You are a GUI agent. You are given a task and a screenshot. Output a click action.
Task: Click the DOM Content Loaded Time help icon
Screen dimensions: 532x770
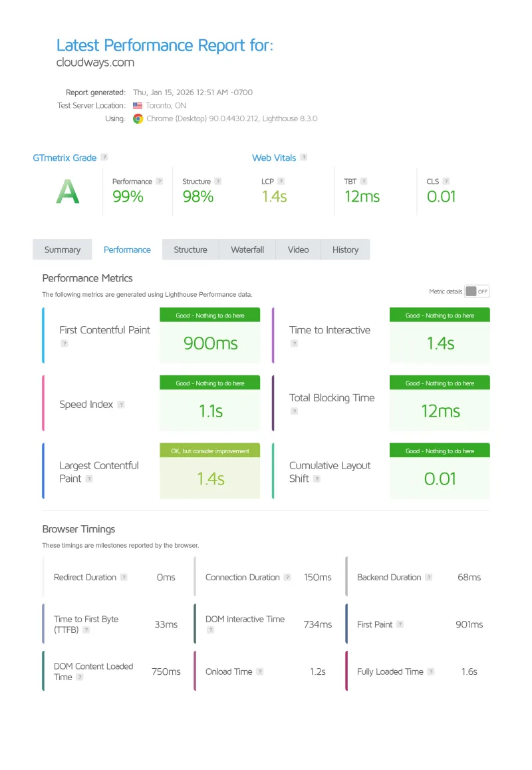80,677
